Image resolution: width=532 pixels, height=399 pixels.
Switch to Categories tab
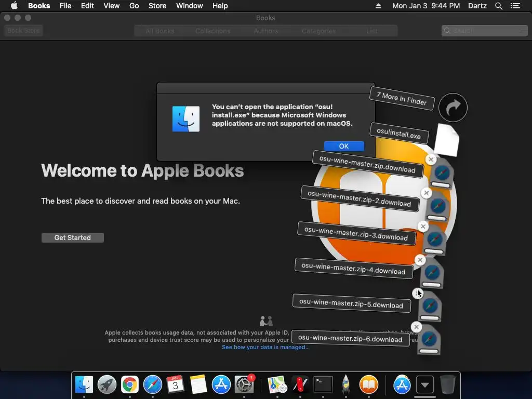pos(318,31)
